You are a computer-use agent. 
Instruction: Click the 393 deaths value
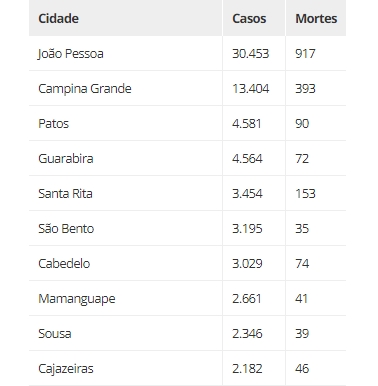pos(305,89)
